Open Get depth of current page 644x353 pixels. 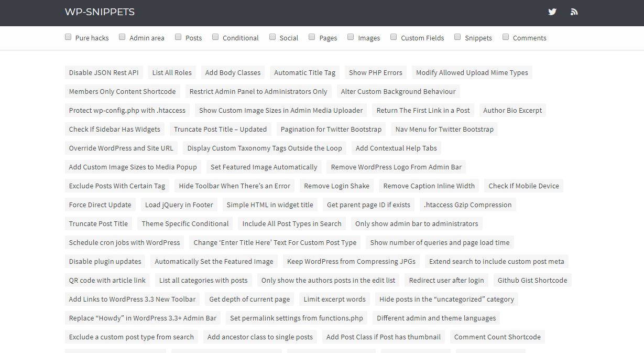point(249,299)
